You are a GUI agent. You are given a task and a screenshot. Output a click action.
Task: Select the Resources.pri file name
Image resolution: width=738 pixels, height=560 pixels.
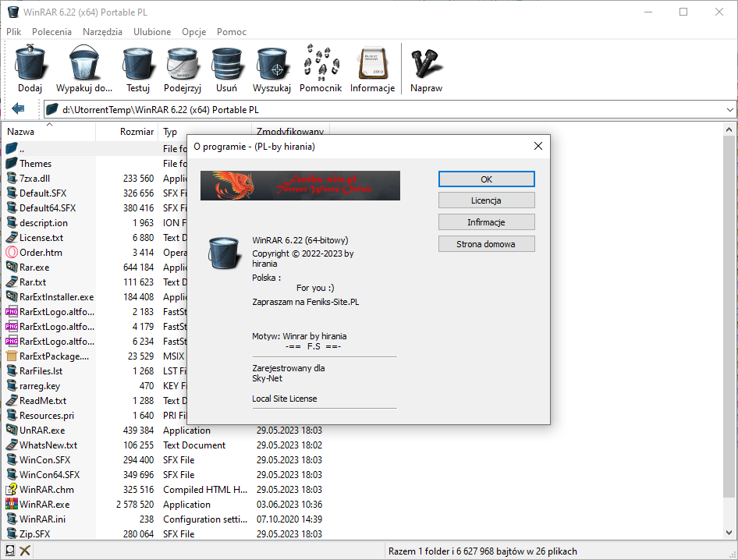point(47,416)
